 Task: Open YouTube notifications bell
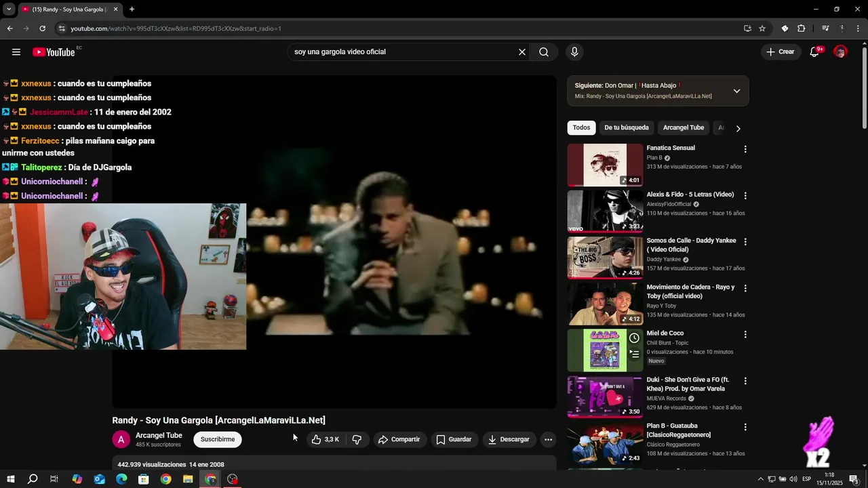click(x=815, y=52)
